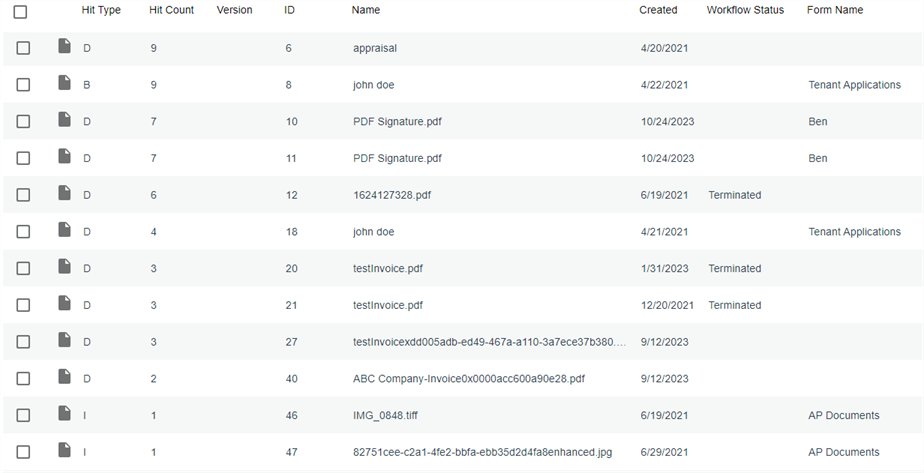
Task: Sort by ID column header
Action: tap(289, 10)
